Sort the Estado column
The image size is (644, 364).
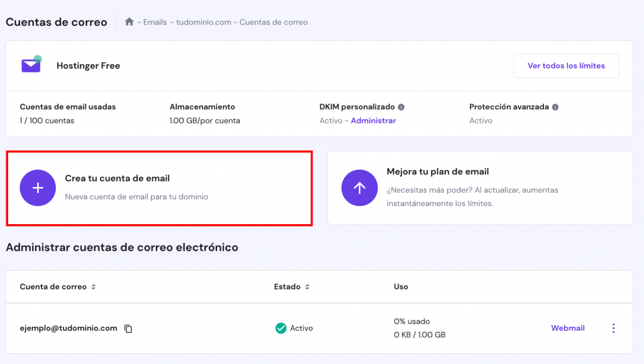point(308,287)
